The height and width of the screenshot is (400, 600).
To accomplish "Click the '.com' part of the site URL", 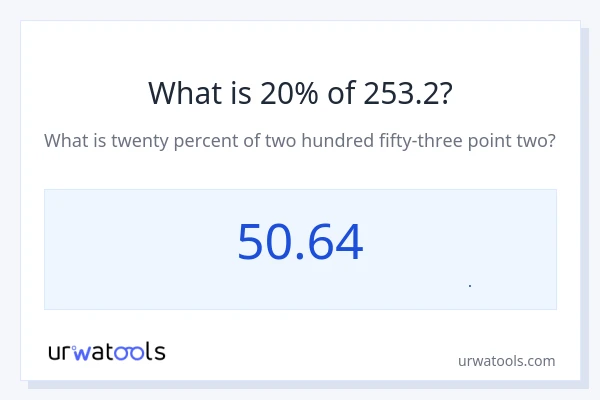I will point(537,361).
